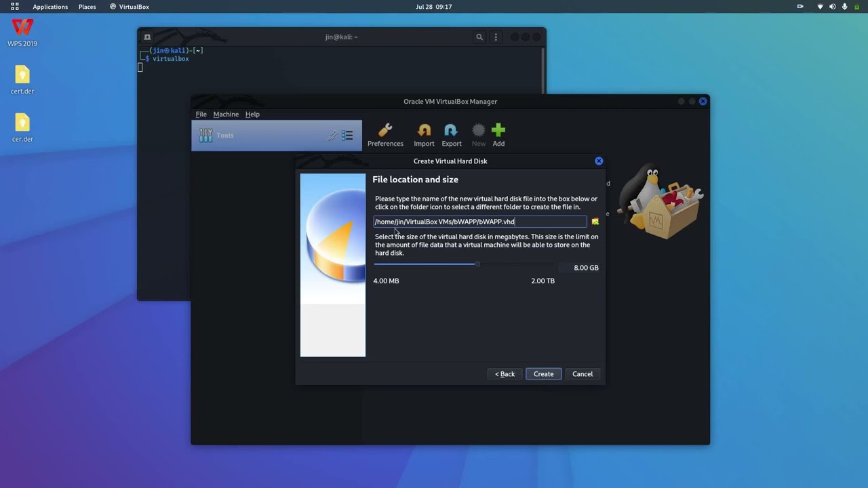Screen dimensions: 868x488
Task: Click the Create button
Action: point(543,374)
